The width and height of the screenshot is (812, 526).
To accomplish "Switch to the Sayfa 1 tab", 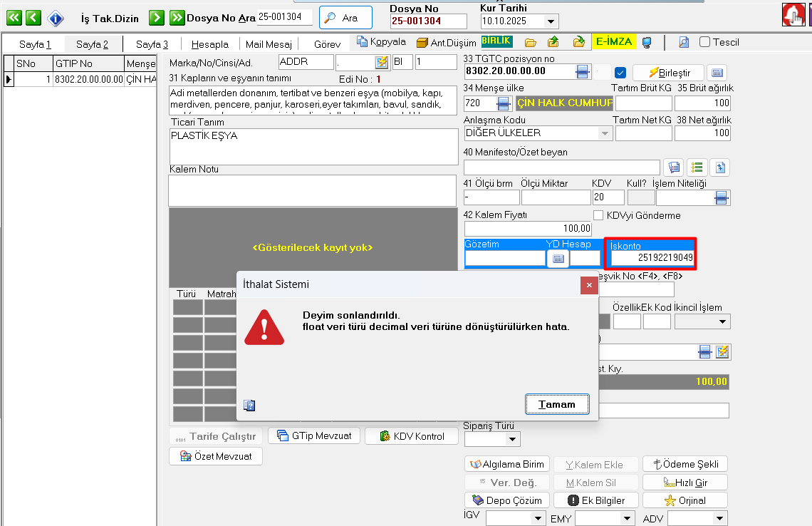I will coord(35,44).
